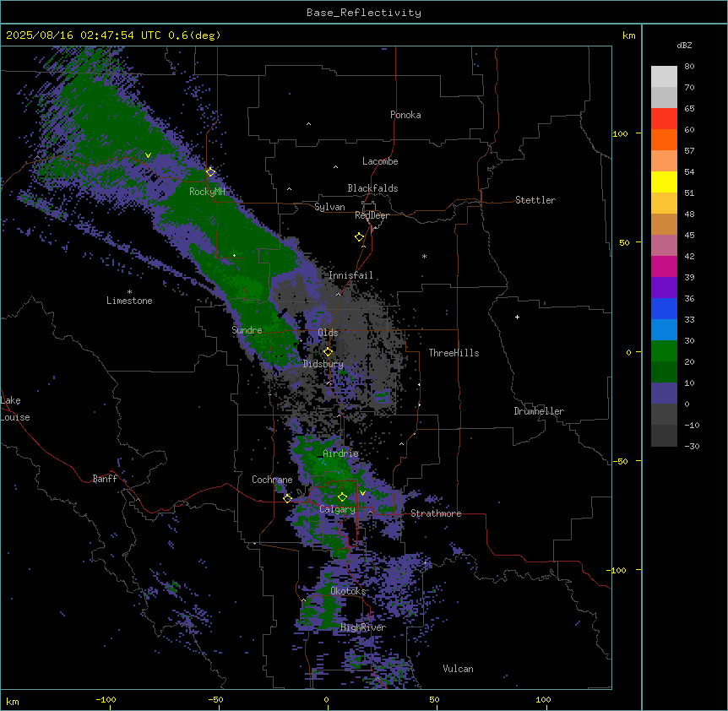Select the light blue 30-33 dBZ swatch
This screenshot has width=728, height=711.
664,330
